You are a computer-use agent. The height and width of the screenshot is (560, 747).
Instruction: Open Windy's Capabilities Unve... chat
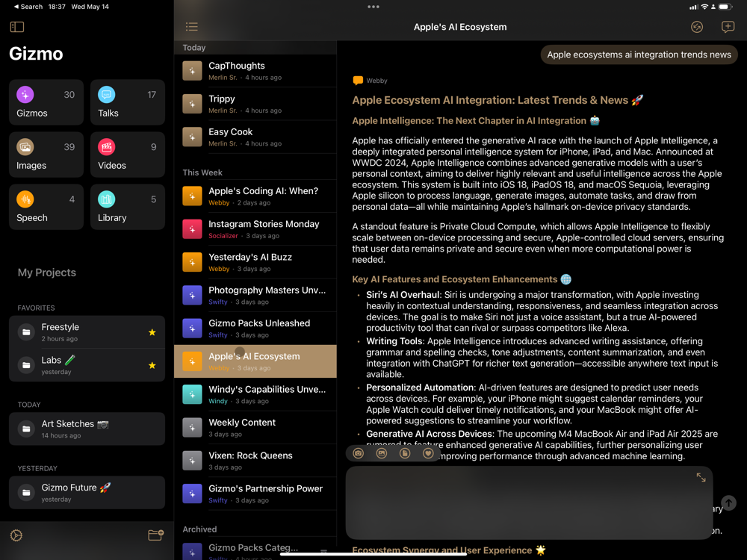(255, 395)
